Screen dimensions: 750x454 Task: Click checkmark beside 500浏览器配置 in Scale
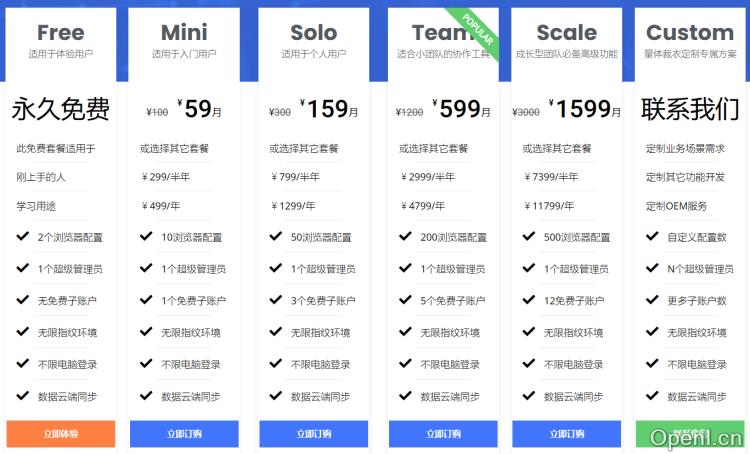coord(528,237)
